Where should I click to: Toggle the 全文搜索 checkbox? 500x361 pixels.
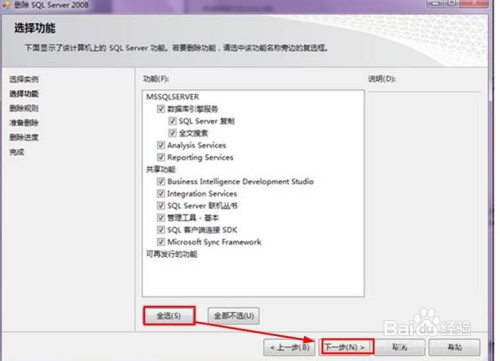coord(172,133)
